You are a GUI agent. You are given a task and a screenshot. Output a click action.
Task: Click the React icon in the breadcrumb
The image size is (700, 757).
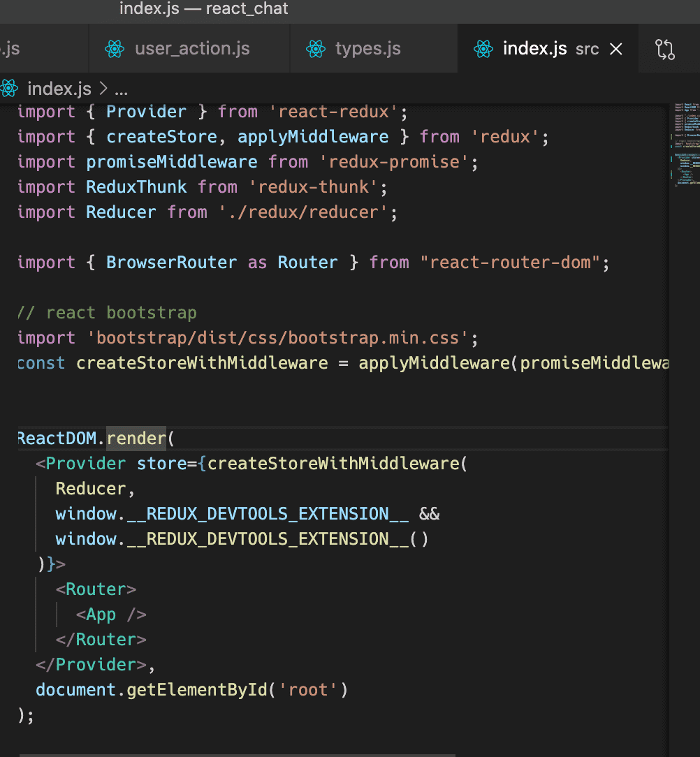pyautogui.click(x=9, y=89)
